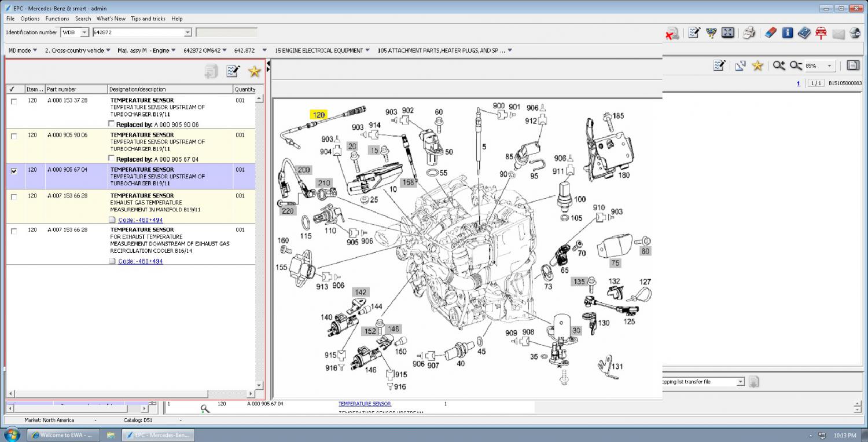
Task: Open the blue information icon
Action: tap(788, 33)
